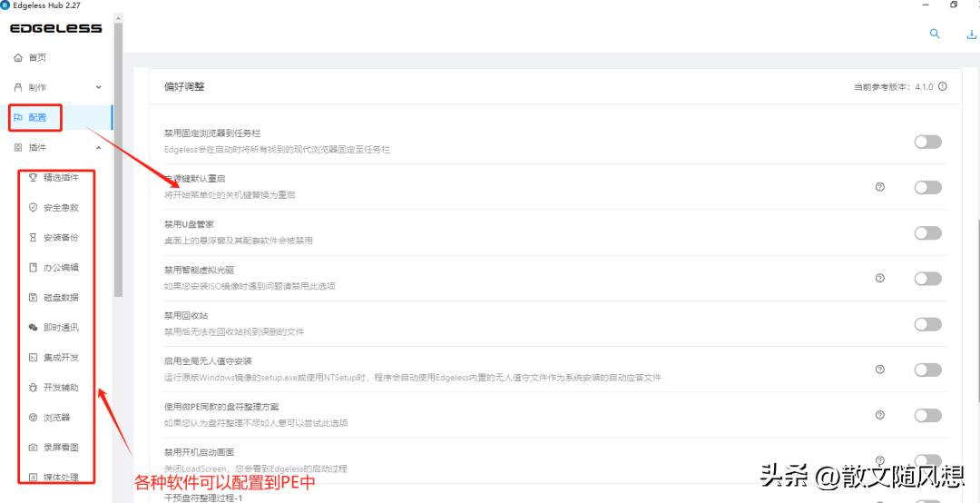Click the camera icon for 录屏看图

coord(34,448)
